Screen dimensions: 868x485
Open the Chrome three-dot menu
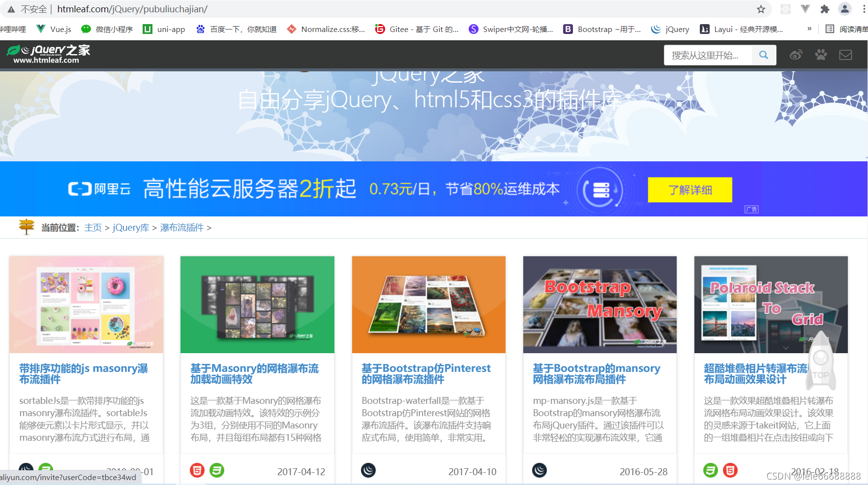click(864, 9)
